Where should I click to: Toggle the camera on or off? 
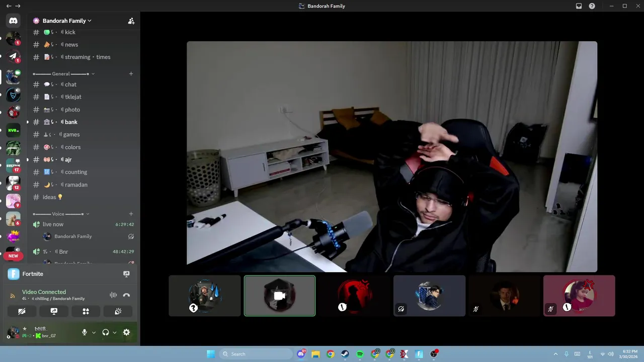click(22, 311)
